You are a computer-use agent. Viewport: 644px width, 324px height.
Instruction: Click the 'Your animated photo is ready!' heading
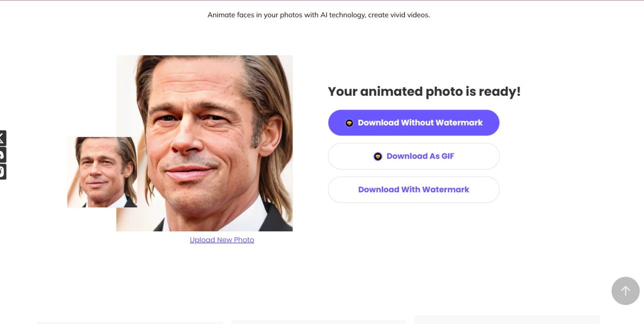coord(424,92)
